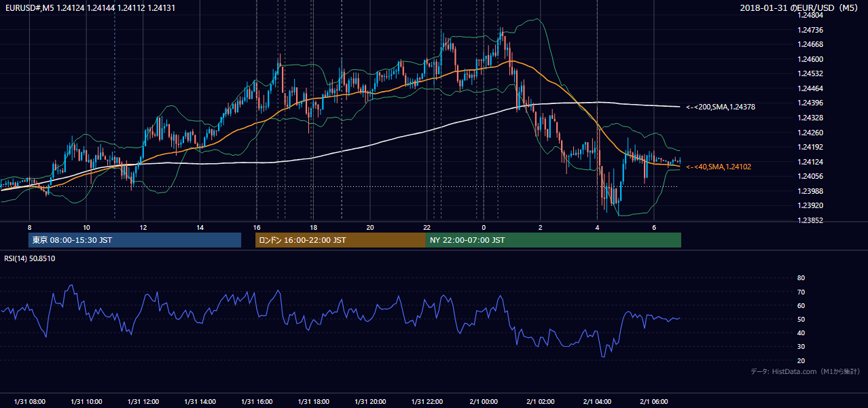Click price level 1.24124 on the axis
Viewport: 868px width, 408px height.
click(810, 162)
